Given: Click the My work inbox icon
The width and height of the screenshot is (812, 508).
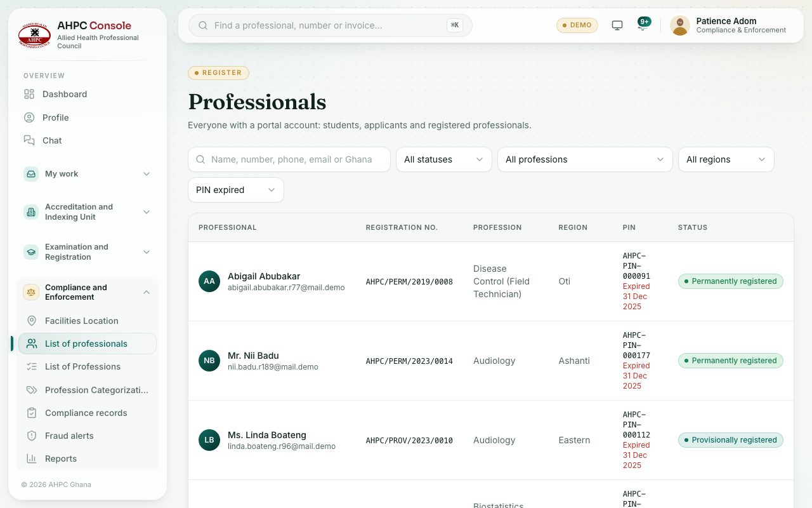Looking at the screenshot, I should click(x=31, y=174).
